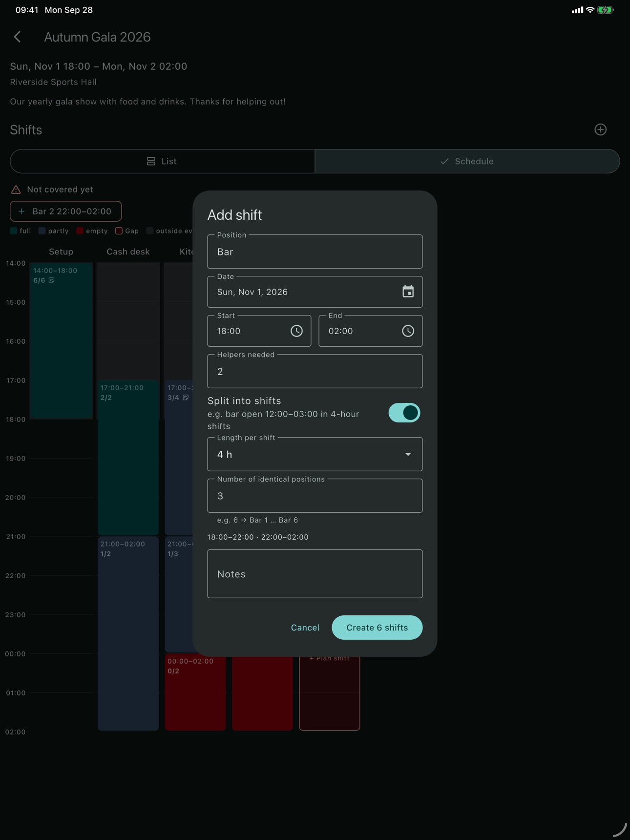Click the note icon on the 14:00–18:00 Setup shift

click(52, 280)
